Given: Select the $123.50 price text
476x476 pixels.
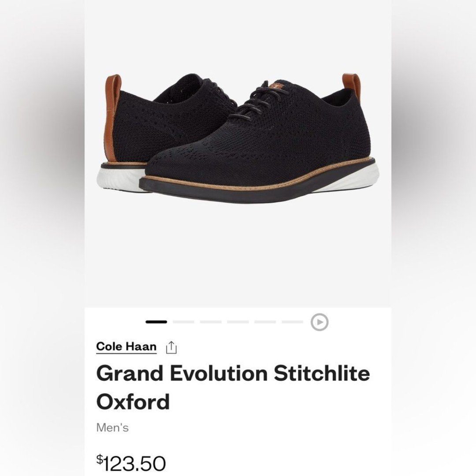Looking at the screenshot, I should 131,463.
